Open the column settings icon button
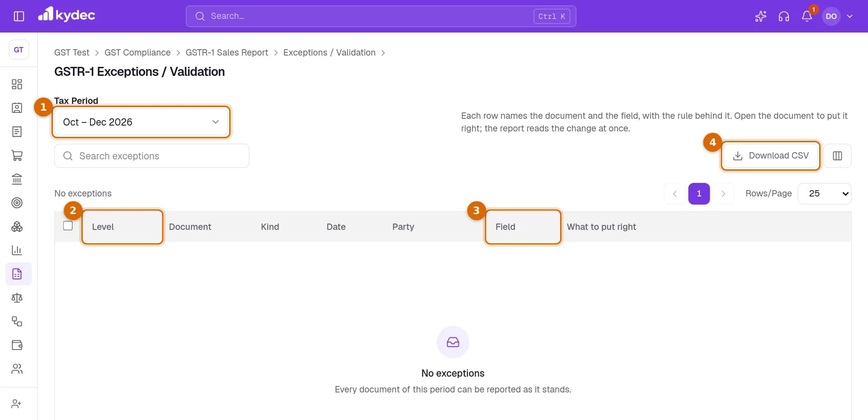The image size is (868, 420). point(837,156)
